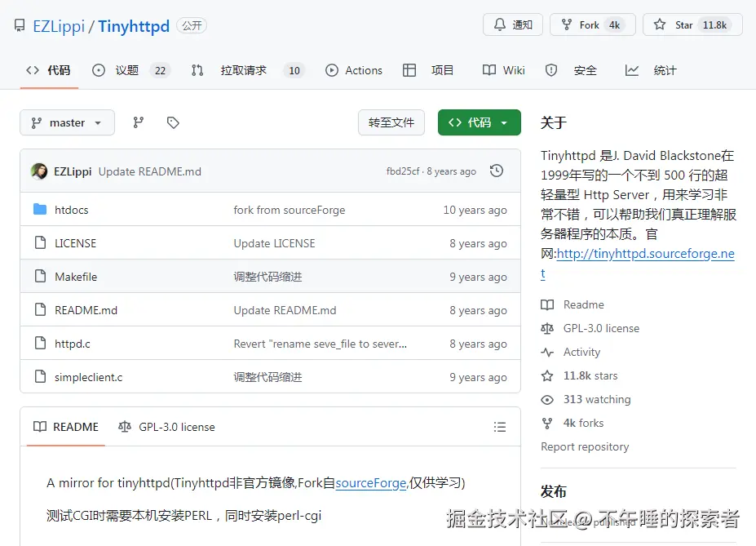Screen dimensions: 756x546
Task: Click the pulse icon beside Activity
Action: pos(547,352)
